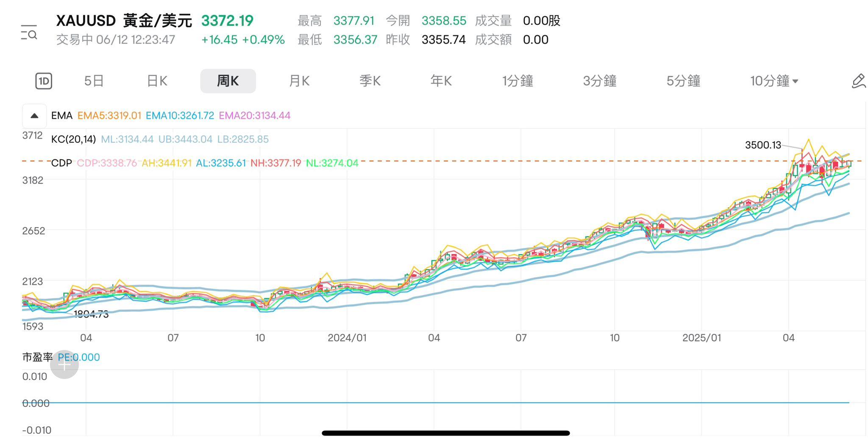Open the drawing pencil tool
Viewport: 868px width, 444px height.
point(858,81)
